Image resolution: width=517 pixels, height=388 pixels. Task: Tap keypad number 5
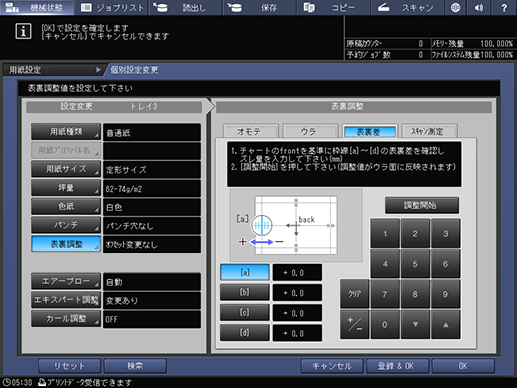point(415,264)
